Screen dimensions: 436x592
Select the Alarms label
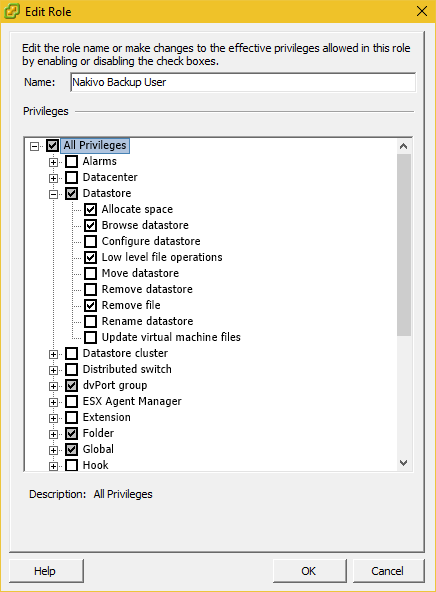[x=100, y=161]
